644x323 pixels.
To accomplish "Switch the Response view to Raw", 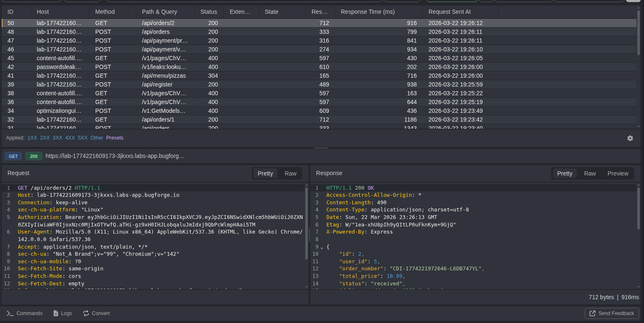I will pyautogui.click(x=590, y=173).
